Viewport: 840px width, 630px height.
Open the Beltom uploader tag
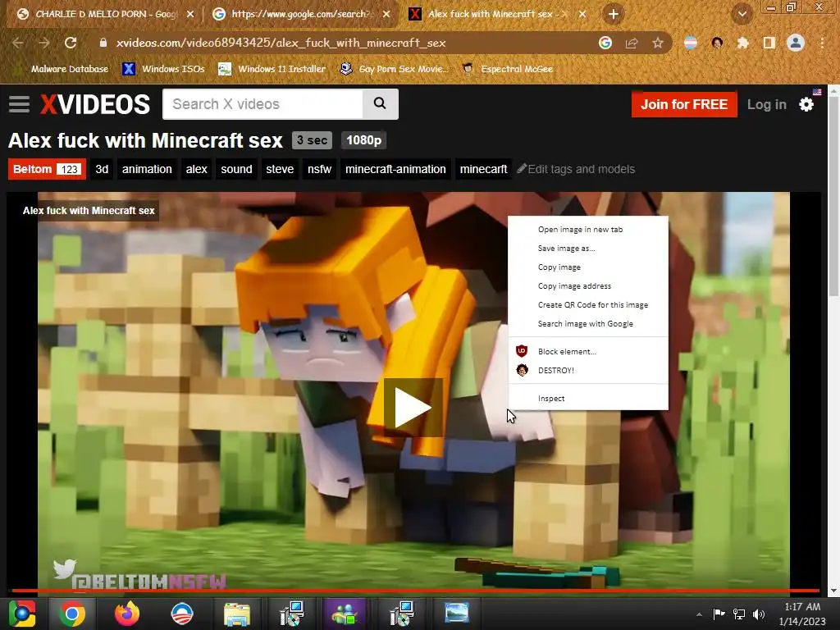pos(47,169)
